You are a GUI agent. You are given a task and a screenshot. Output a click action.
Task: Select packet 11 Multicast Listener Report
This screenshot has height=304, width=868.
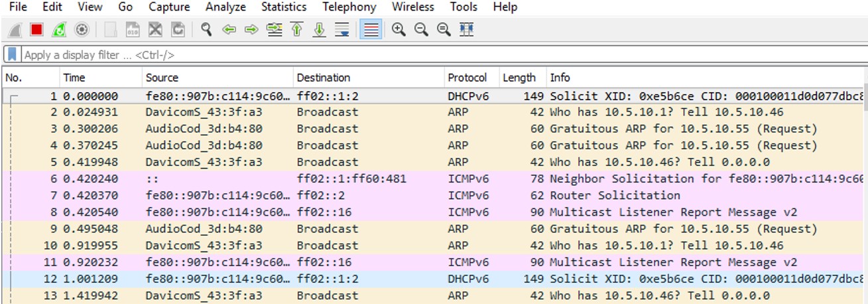pos(432,262)
